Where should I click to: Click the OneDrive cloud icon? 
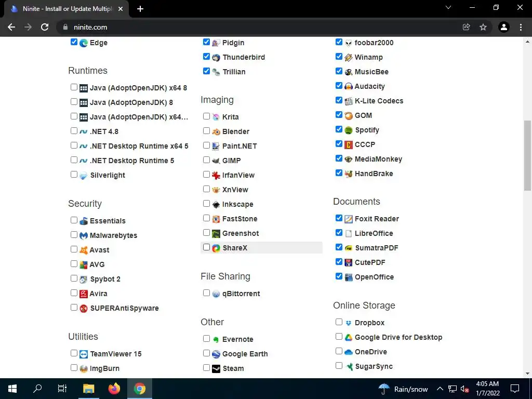click(x=349, y=352)
